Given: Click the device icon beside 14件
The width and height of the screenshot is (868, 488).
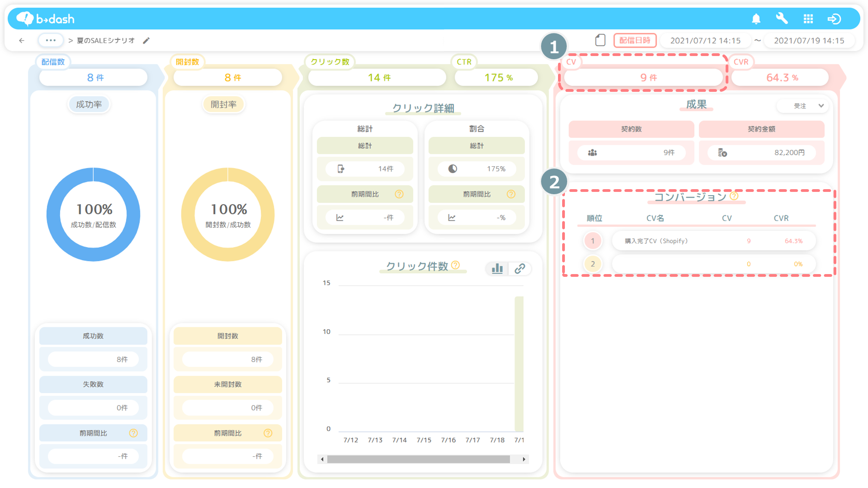Looking at the screenshot, I should click(341, 169).
